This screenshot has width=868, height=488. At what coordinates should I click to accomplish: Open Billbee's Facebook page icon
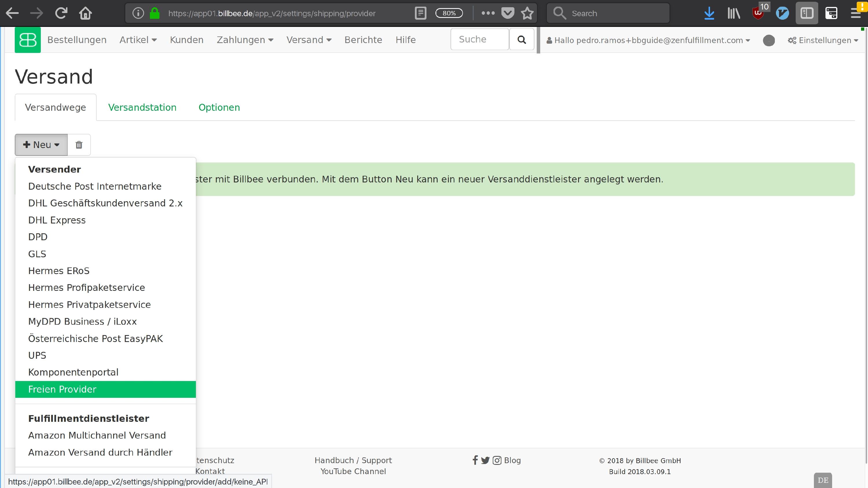tap(475, 460)
